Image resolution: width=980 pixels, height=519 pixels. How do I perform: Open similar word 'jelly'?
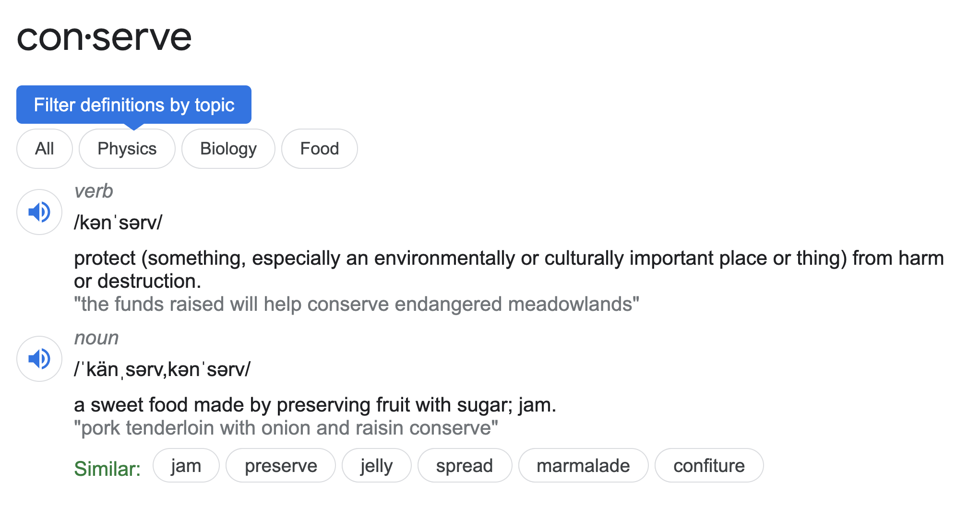[x=377, y=465]
